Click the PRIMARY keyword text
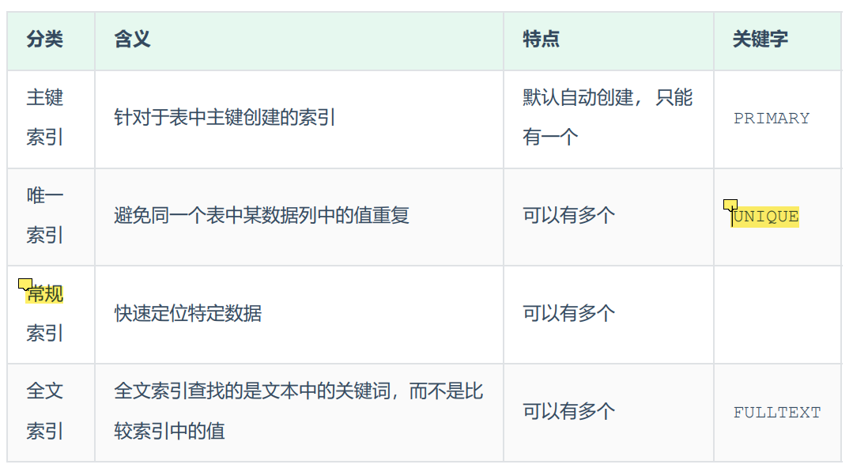 [771, 119]
